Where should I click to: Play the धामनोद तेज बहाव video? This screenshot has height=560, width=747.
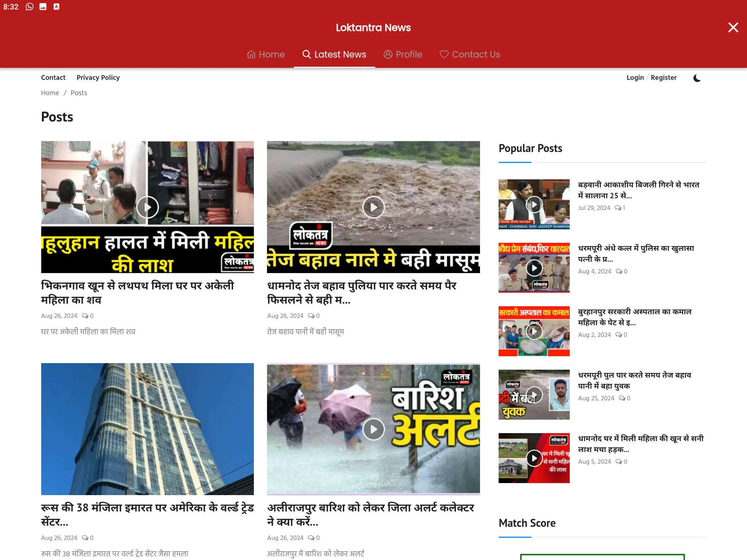coord(373,207)
